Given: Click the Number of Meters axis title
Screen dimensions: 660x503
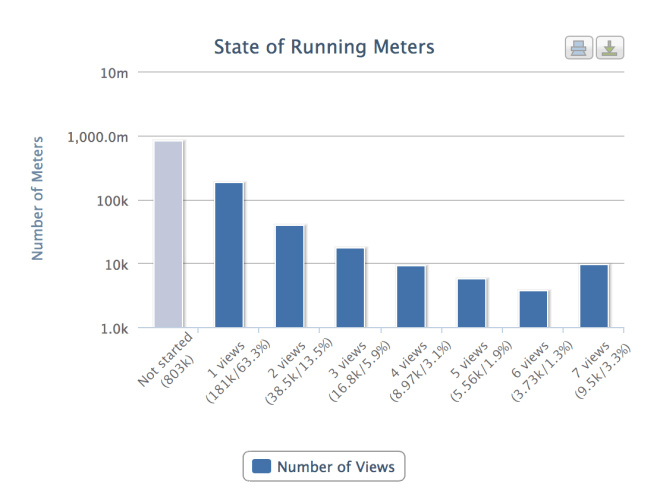Looking at the screenshot, I should [x=38, y=197].
